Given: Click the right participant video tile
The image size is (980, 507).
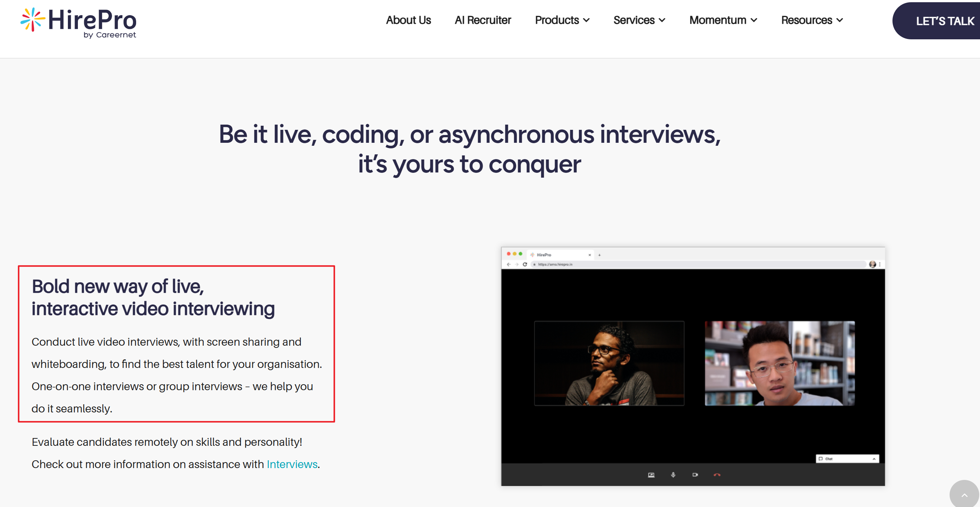Looking at the screenshot, I should click(779, 363).
